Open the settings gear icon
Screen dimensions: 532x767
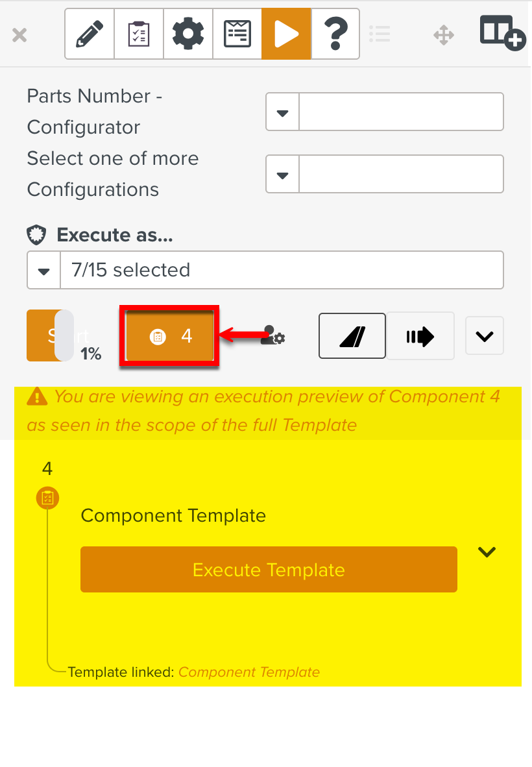point(187,33)
